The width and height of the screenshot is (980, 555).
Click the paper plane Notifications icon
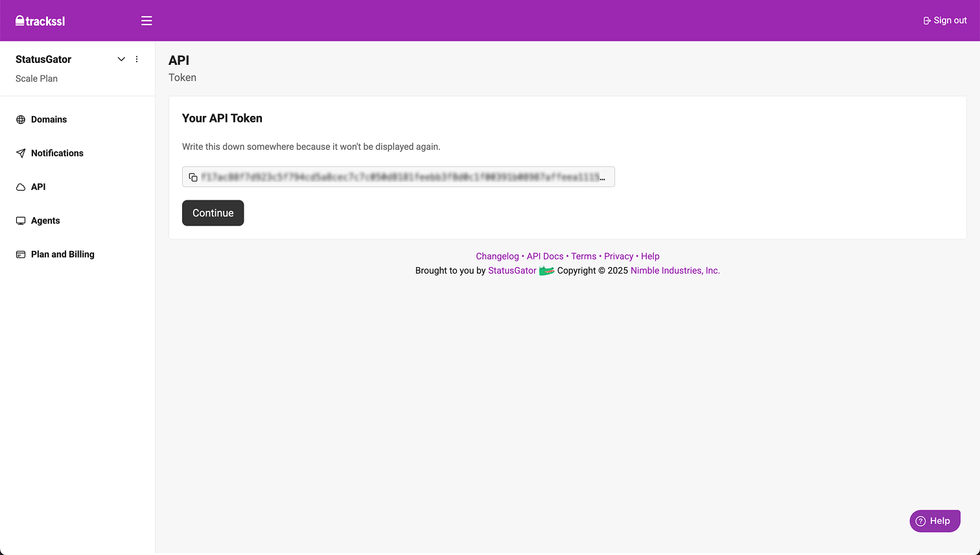[x=21, y=153]
